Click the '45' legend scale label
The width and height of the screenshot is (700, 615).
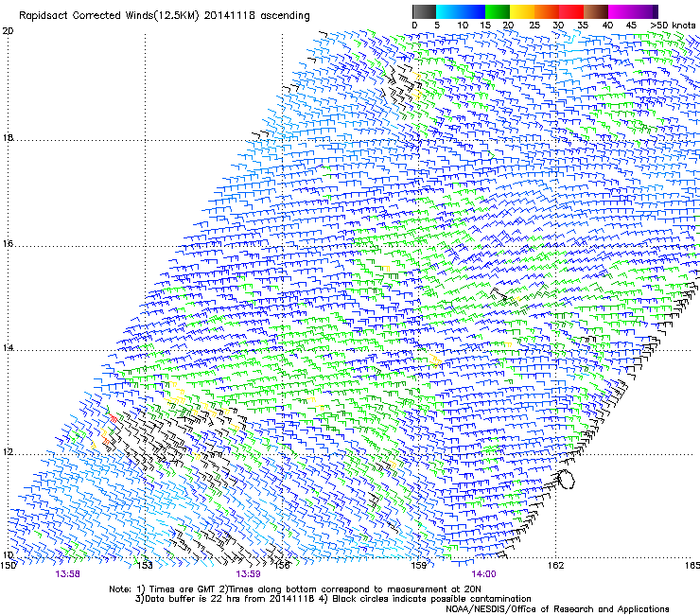631,26
